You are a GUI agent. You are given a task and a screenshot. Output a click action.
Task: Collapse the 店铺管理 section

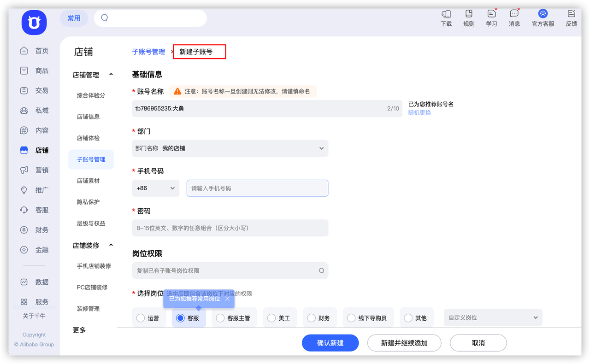[111, 75]
